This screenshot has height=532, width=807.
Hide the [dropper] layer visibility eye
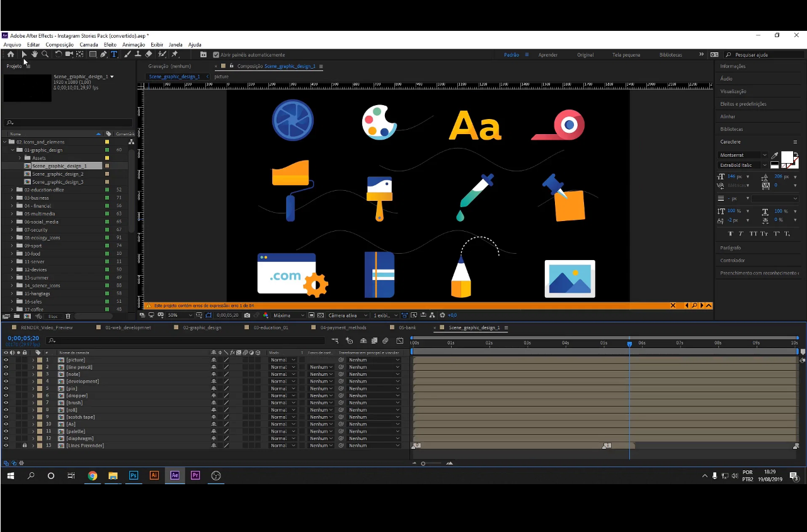[6, 395]
